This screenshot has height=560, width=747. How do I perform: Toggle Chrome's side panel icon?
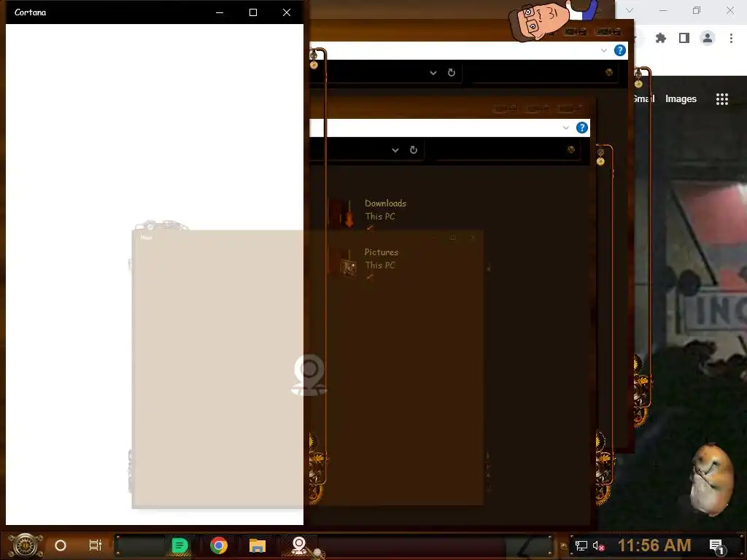684,38
